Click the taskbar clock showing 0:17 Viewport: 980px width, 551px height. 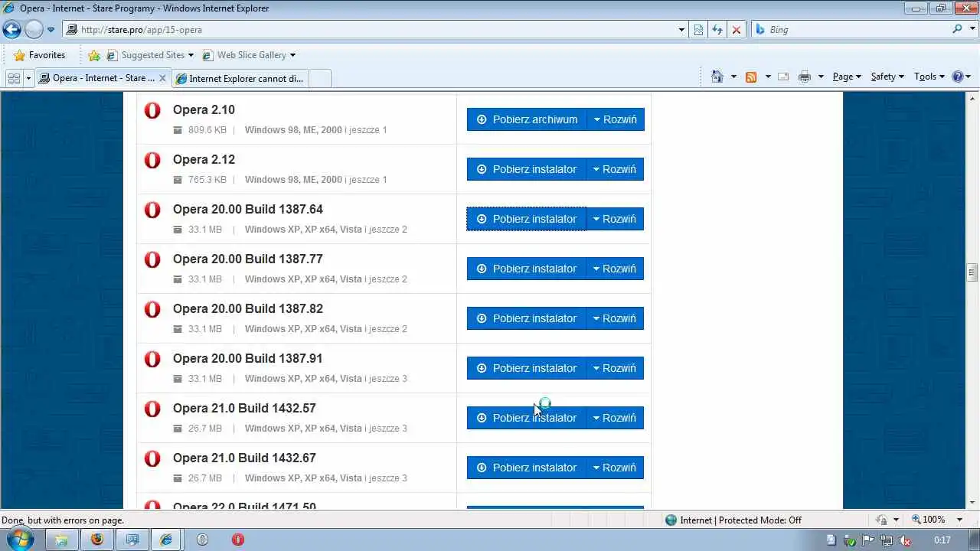point(942,540)
